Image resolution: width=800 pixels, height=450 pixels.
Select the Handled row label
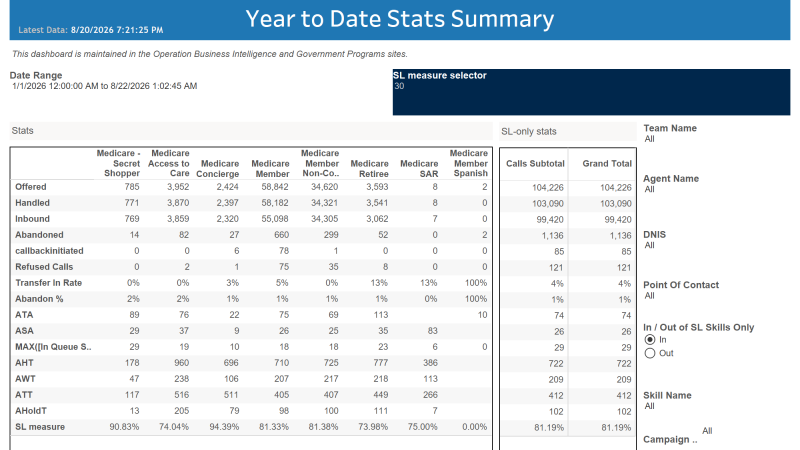32,203
